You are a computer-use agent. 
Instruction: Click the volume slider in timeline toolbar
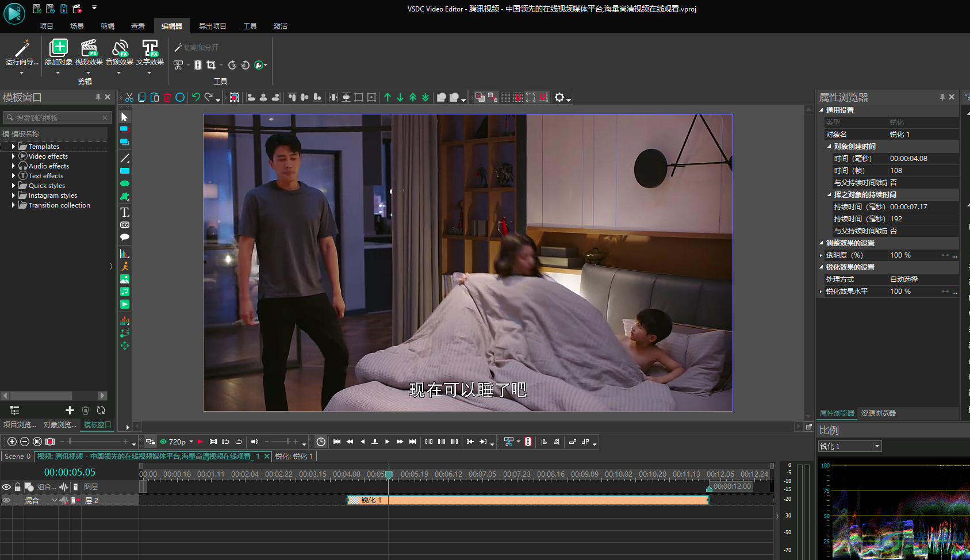point(281,442)
